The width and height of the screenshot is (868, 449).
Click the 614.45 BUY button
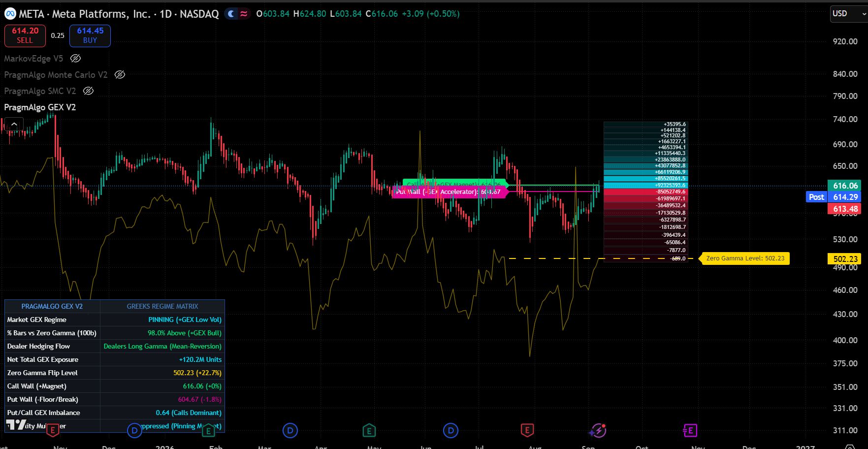click(90, 35)
